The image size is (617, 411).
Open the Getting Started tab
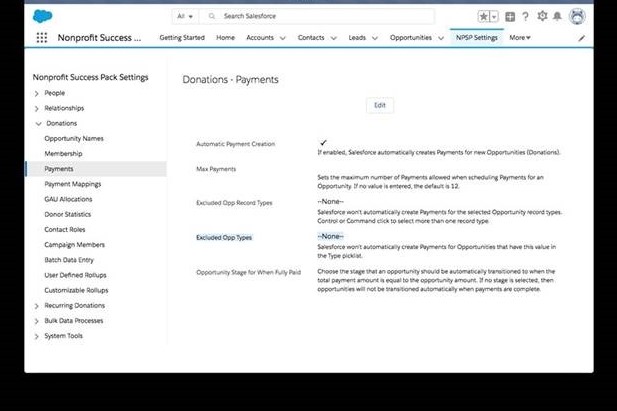182,38
